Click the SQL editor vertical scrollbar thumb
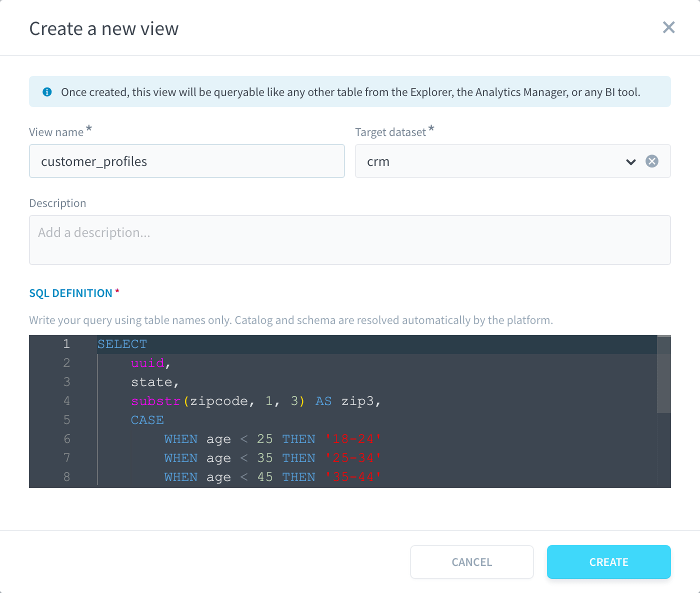Viewport: 700px width, 593px height. click(663, 375)
